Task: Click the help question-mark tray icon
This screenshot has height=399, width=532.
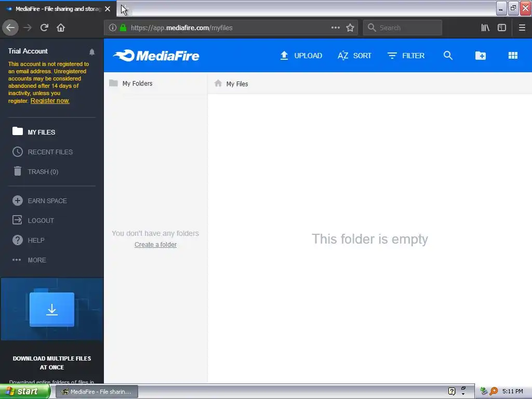Action: [451, 391]
